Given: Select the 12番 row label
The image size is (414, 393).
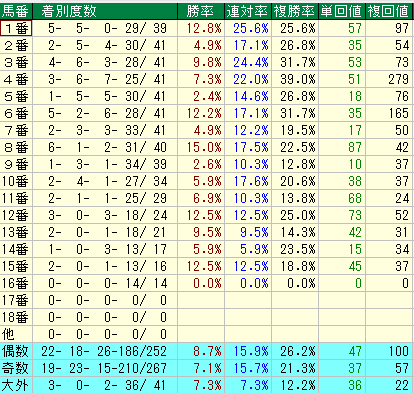Looking at the screenshot, I should click(x=16, y=215).
